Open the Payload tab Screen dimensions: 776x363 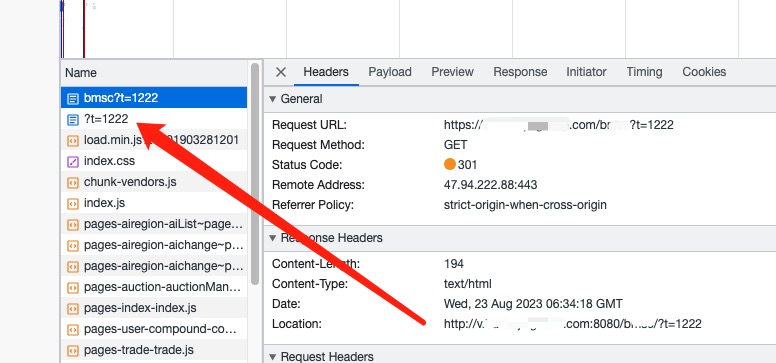390,72
